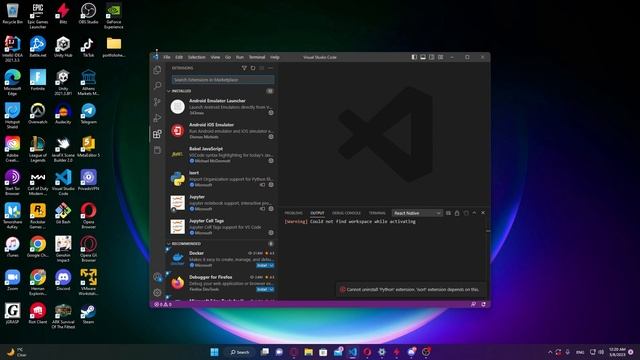Close the output panel
The image size is (640, 360).
483,213
